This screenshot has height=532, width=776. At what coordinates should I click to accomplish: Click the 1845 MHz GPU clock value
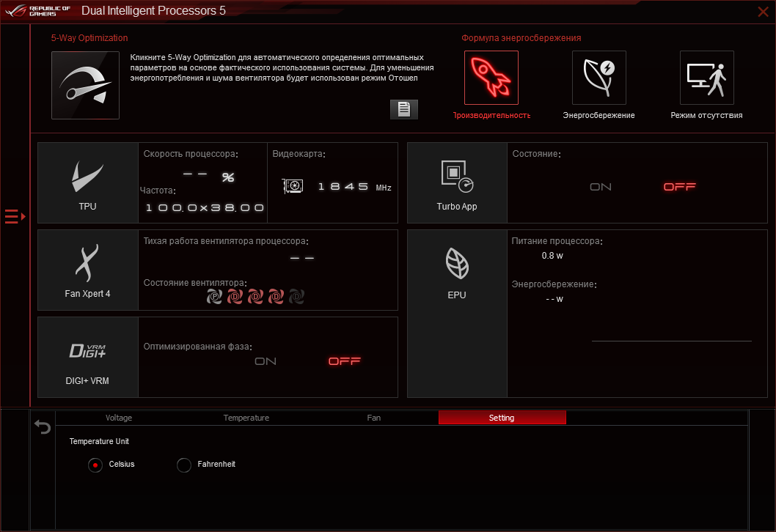(354, 187)
